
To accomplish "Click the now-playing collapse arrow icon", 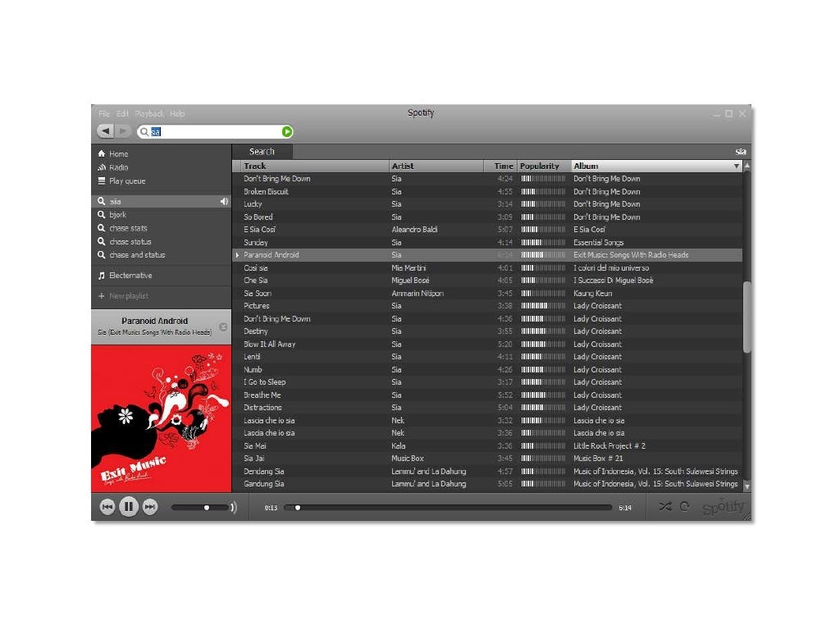I will [x=223, y=326].
